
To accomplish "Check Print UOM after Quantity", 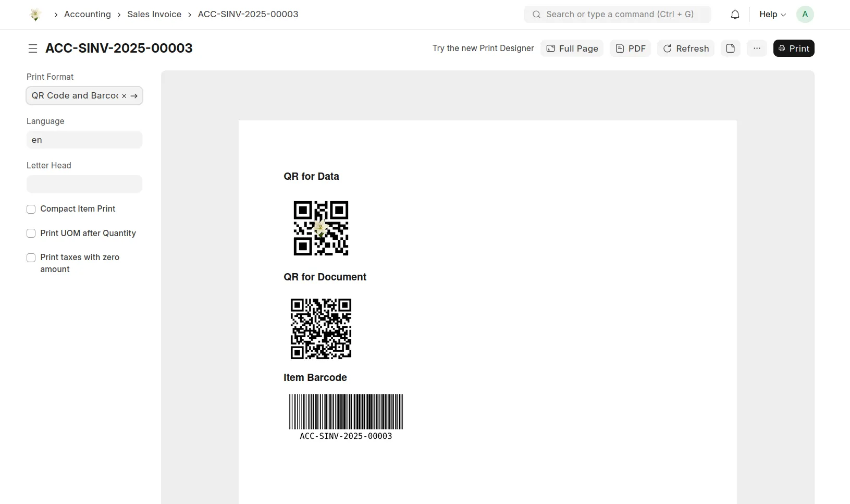I will [31, 233].
